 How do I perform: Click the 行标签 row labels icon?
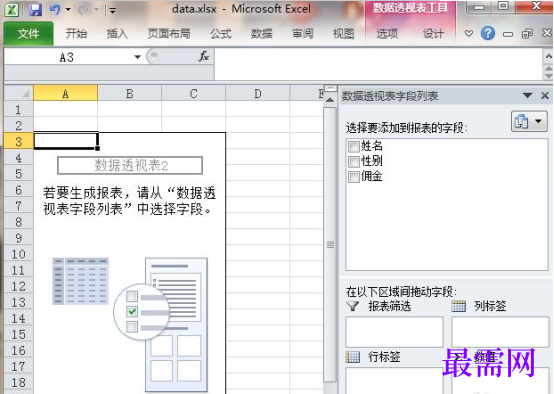pos(353,357)
